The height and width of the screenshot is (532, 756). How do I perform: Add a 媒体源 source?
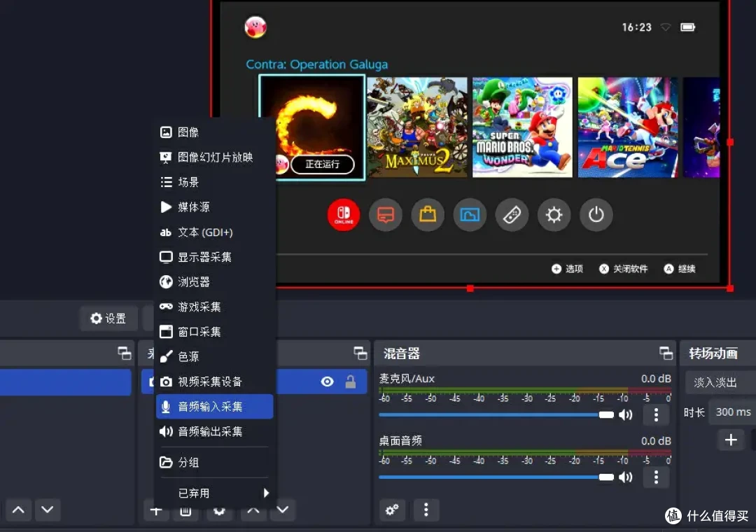point(215,207)
